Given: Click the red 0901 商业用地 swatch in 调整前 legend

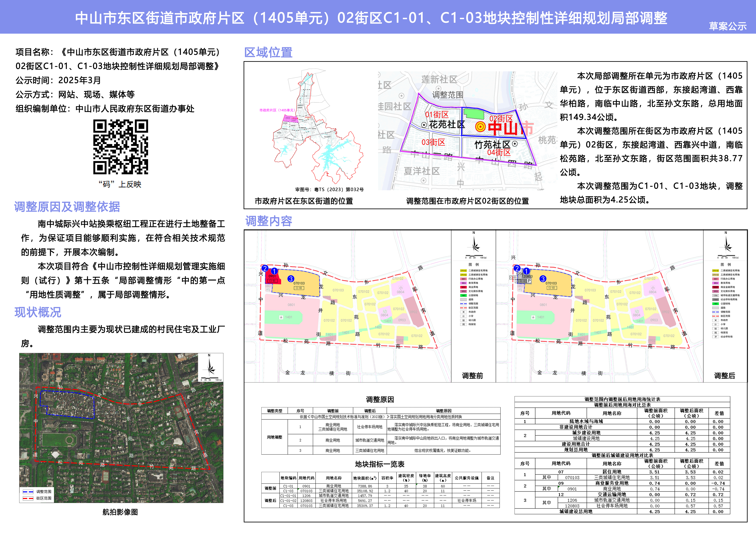Looking at the screenshot, I should tap(463, 287).
